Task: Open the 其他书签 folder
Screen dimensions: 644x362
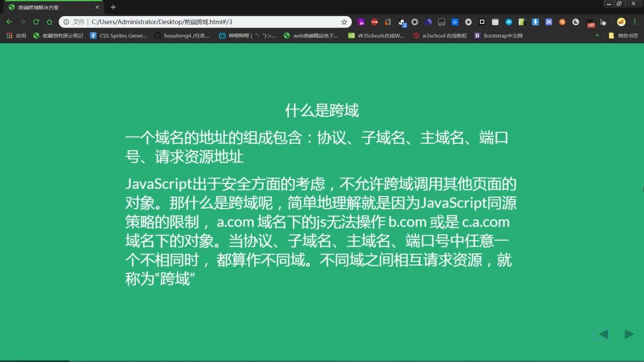Action: 623,36
